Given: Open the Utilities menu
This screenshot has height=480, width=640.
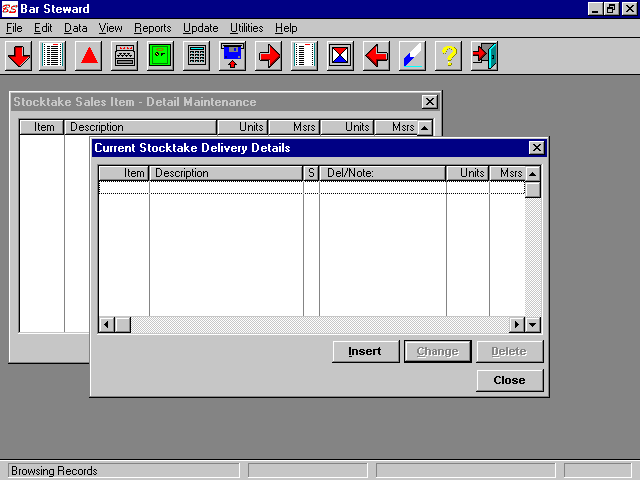Looking at the screenshot, I should (x=247, y=28).
